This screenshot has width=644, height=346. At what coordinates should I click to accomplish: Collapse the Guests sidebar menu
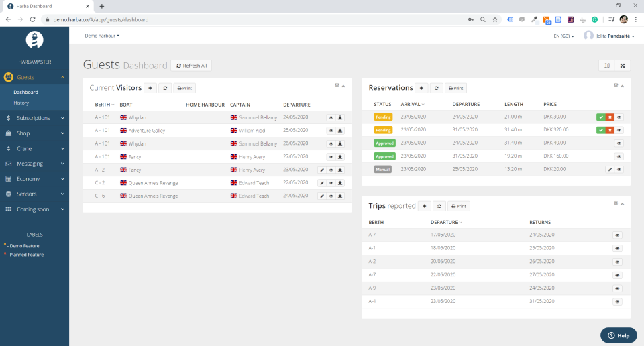pyautogui.click(x=34, y=77)
